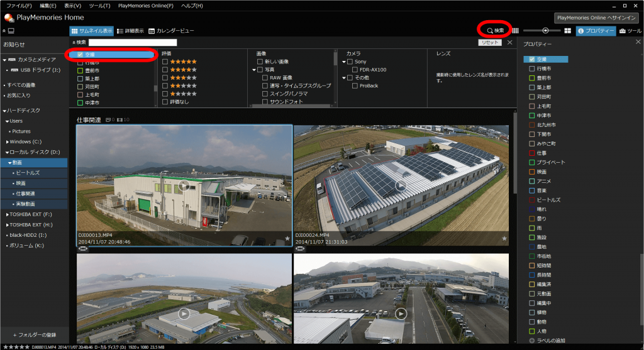This screenshot has width=644, height=350.
Task: Click the video count icon next to 仕事関連
Action: click(x=120, y=120)
